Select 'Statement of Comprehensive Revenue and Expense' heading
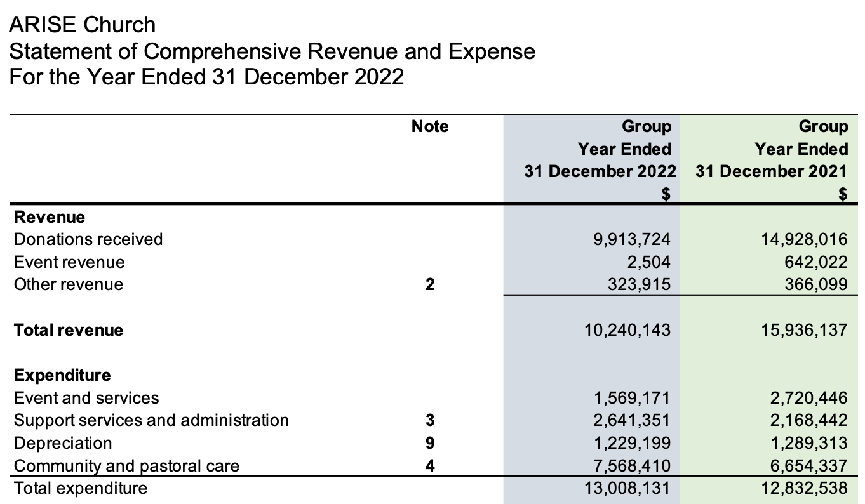865x504 pixels. click(272, 51)
